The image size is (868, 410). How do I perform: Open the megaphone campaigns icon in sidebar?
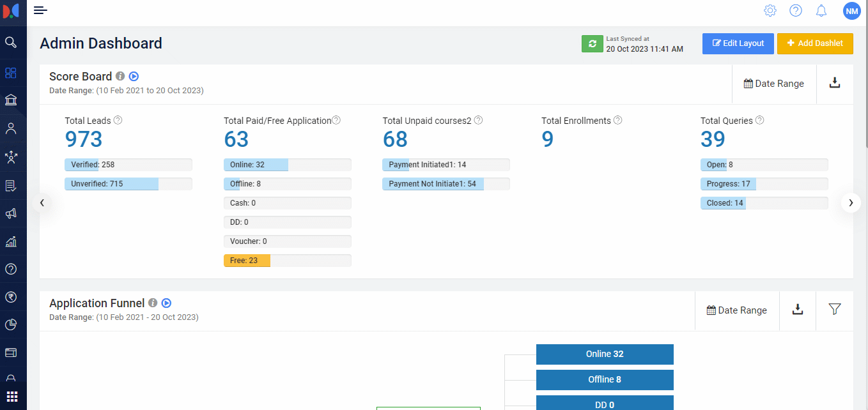click(11, 213)
